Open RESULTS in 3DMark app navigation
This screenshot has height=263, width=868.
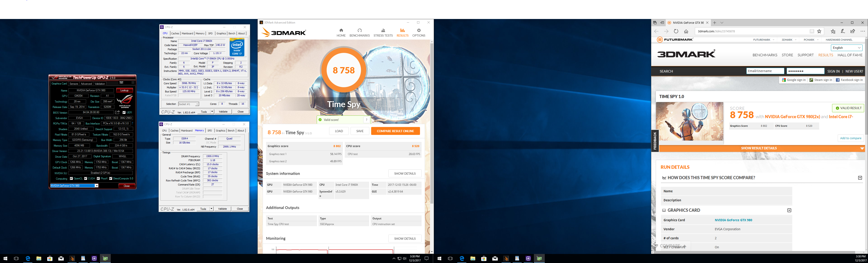(402, 33)
